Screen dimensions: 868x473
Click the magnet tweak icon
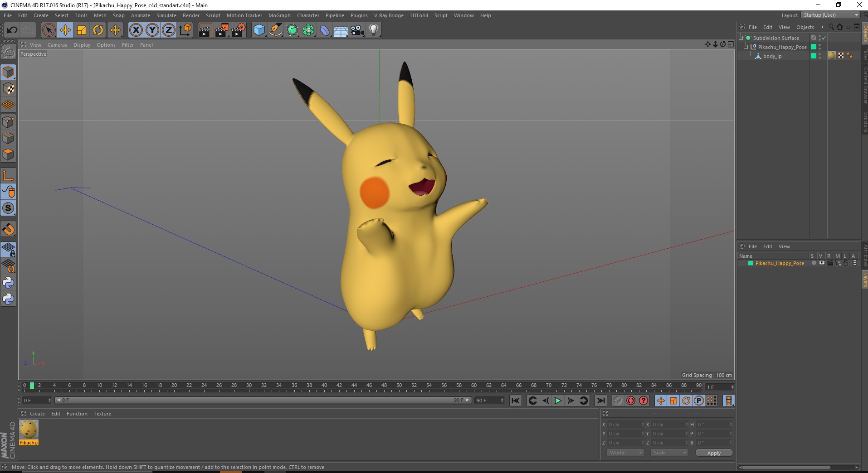click(x=8, y=229)
